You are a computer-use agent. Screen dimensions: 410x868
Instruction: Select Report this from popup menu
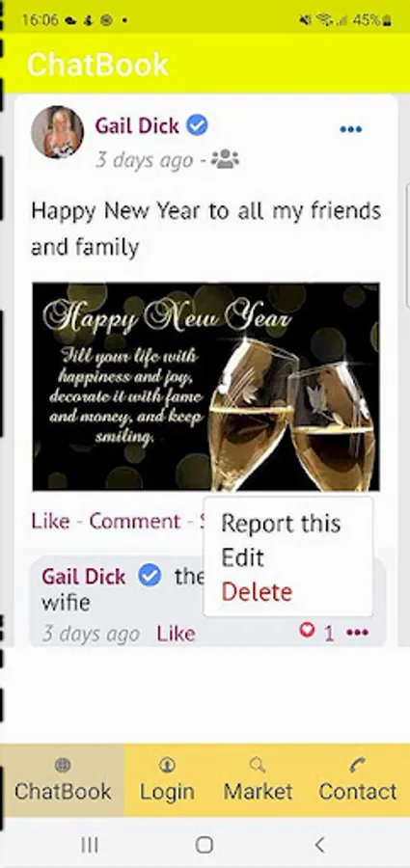tap(281, 524)
